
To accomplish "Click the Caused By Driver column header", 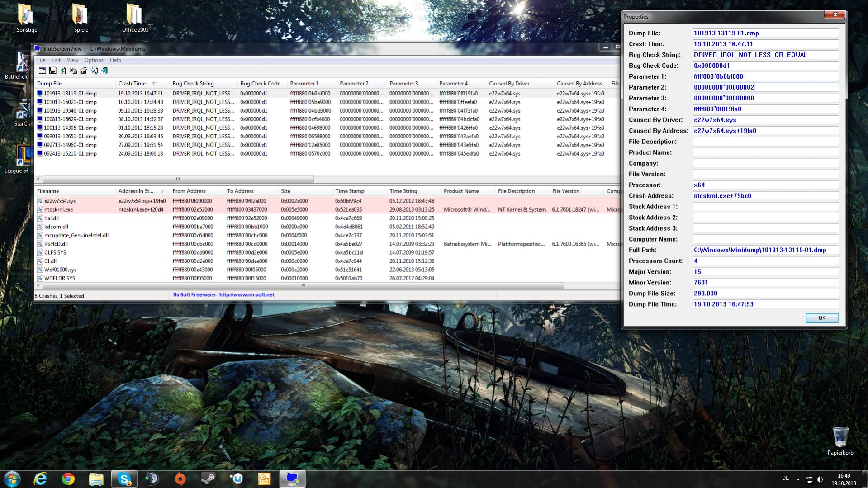I will 520,83.
